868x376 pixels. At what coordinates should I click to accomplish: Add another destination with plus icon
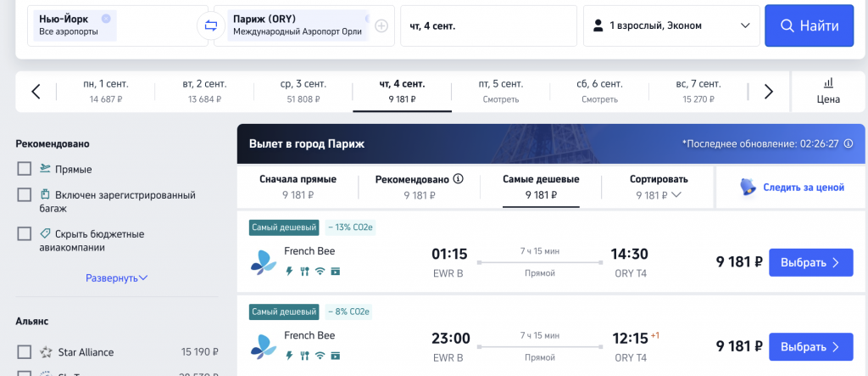pos(381,25)
